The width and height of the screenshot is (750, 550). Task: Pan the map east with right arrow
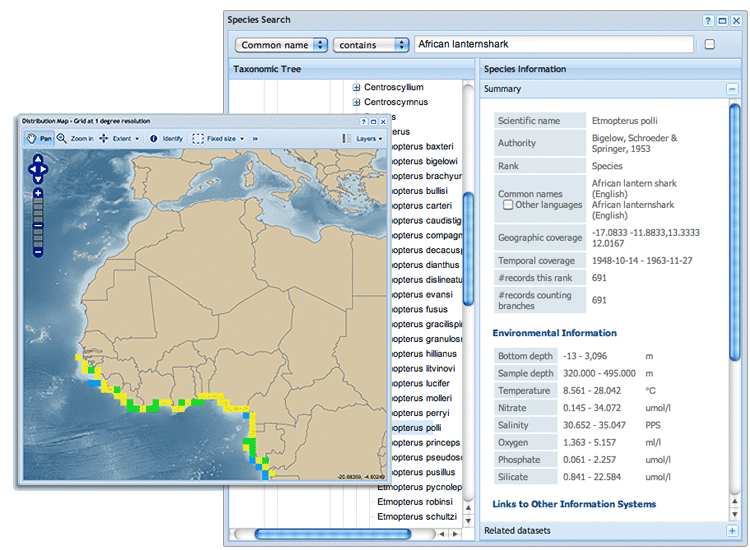click(44, 169)
